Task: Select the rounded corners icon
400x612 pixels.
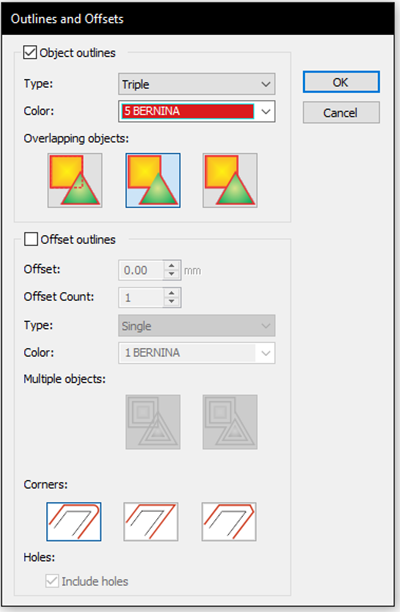Action: (74, 521)
